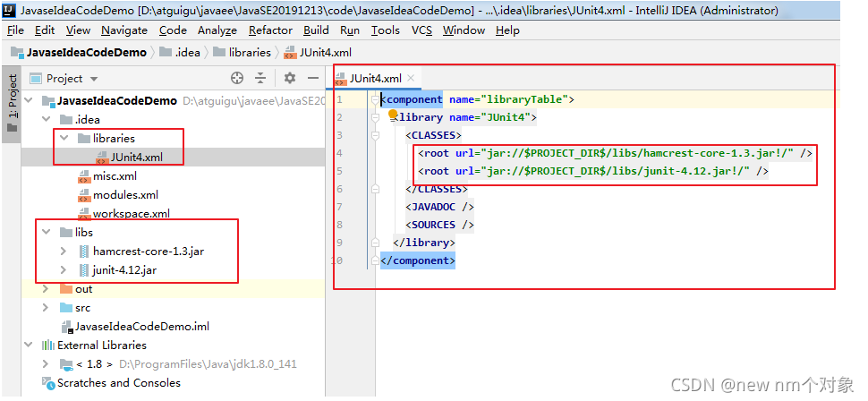This screenshot has width=868, height=401.
Task: Click the IntelliJ IDEA logo in title bar
Action: tap(8, 11)
